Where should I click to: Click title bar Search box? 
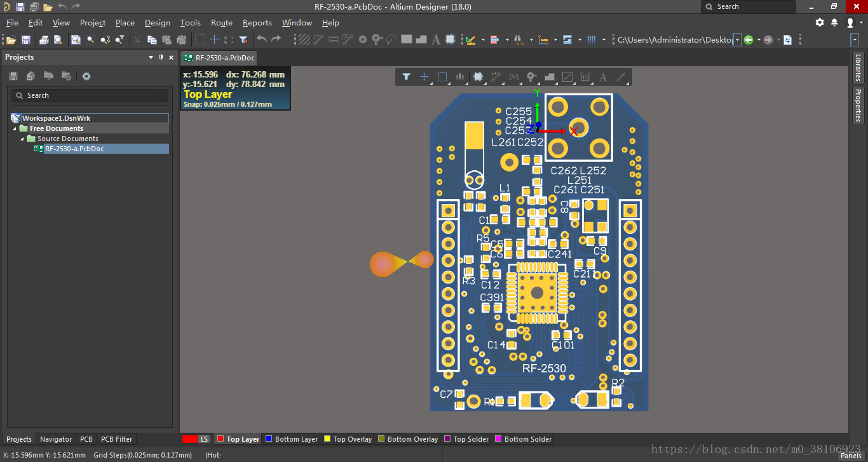click(748, 6)
